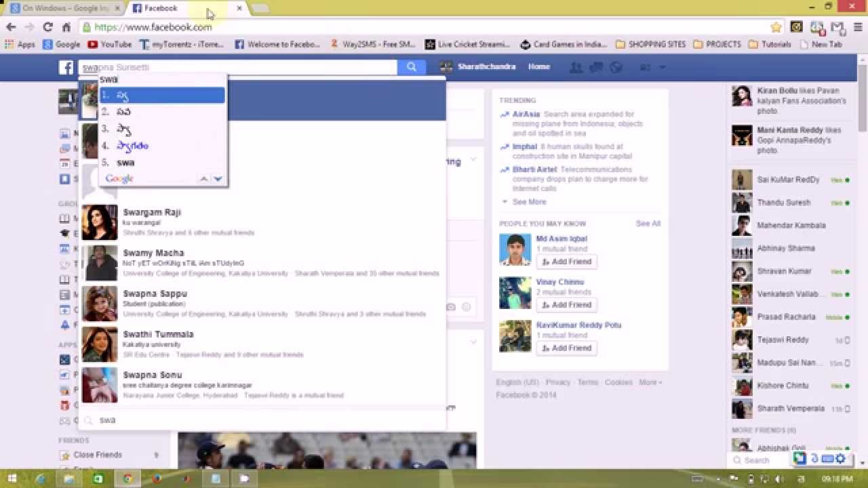Open the input tools settings gear
Screen dimensions: 868x488
click(840, 459)
